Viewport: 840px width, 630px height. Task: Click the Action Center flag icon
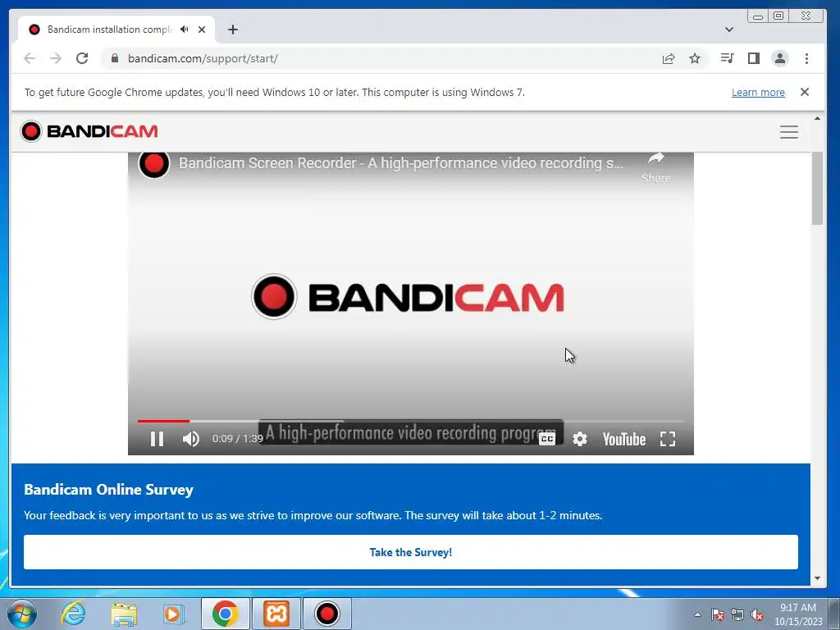(x=718, y=615)
